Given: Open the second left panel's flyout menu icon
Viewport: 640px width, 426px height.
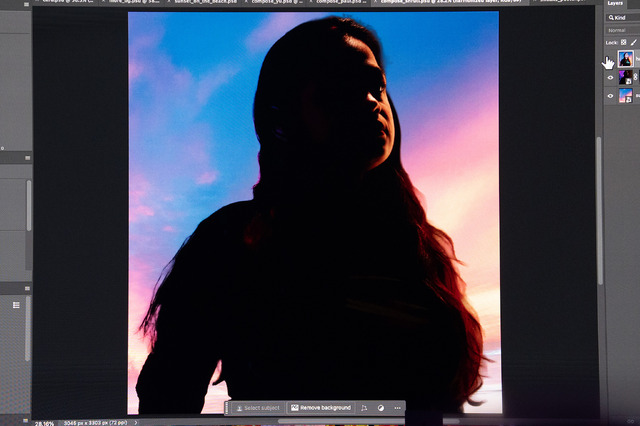Looking at the screenshot, I should [x=27, y=158].
